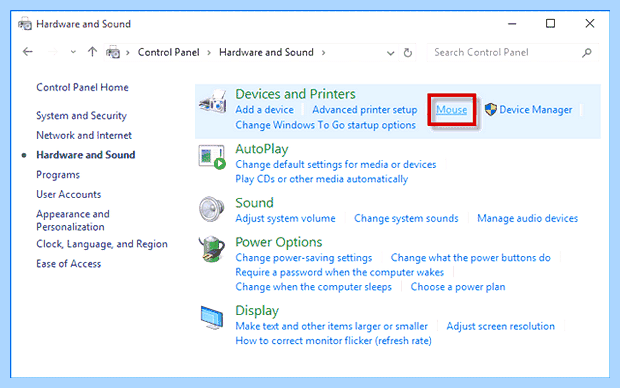Expand the chevron after the address bar icon
620x388 pixels.
pyautogui.click(x=128, y=53)
